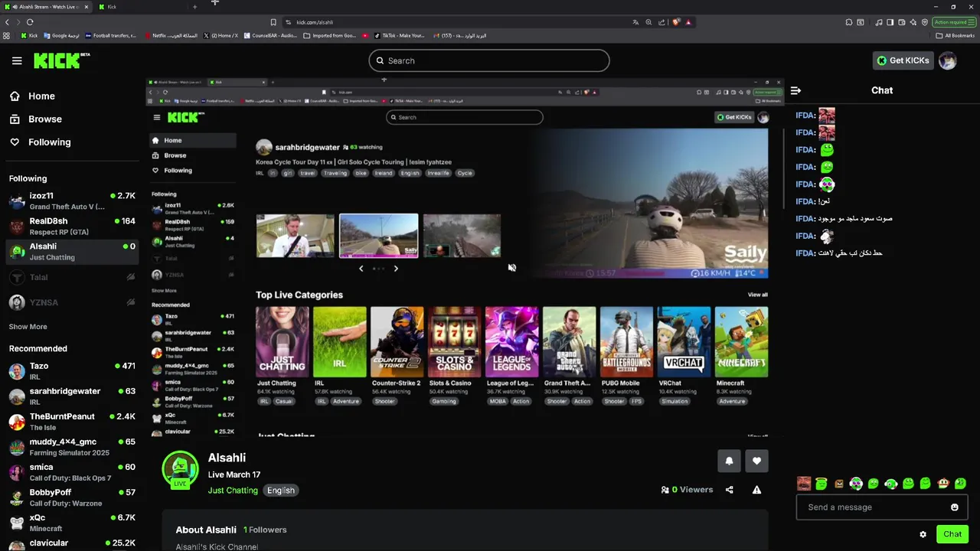Select Alsahli channel in Following list
980x551 pixels.
click(73, 252)
